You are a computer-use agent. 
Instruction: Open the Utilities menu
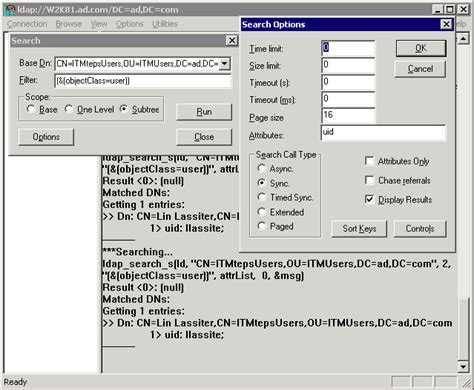point(165,24)
